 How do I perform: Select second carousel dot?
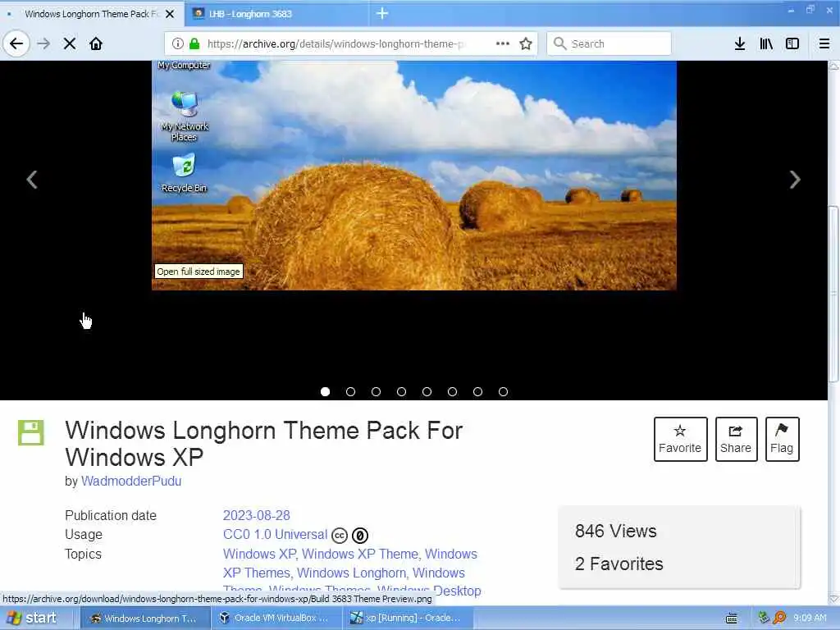[x=350, y=391]
